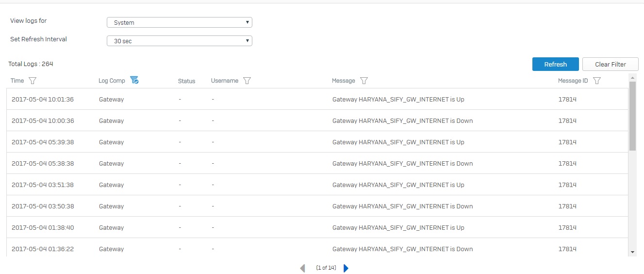644x274 pixels.
Task: Click the (1 of 14) page indicator
Action: [x=326, y=268]
